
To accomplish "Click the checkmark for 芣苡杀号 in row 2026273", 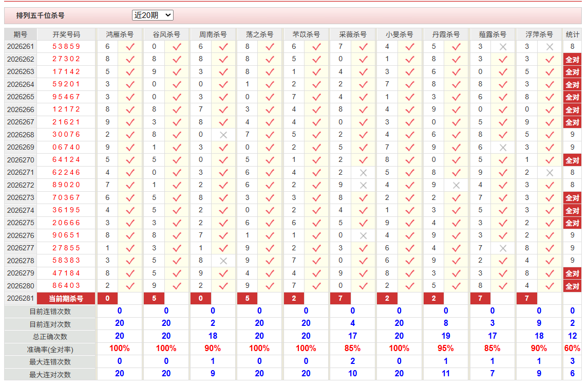I will (316, 198).
